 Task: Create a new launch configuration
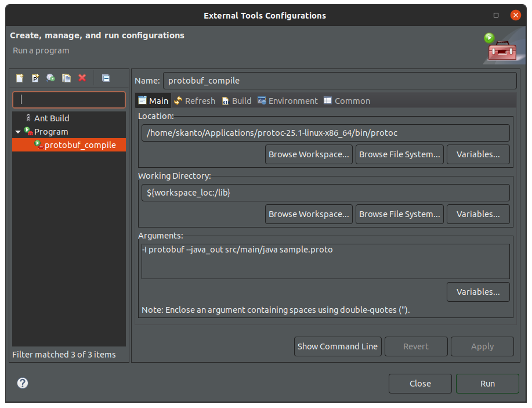(20, 78)
